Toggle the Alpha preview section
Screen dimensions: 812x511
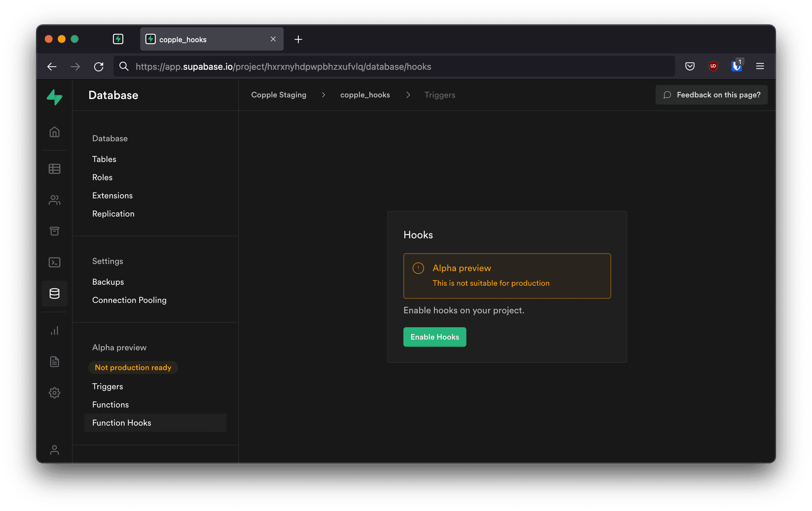coord(118,347)
